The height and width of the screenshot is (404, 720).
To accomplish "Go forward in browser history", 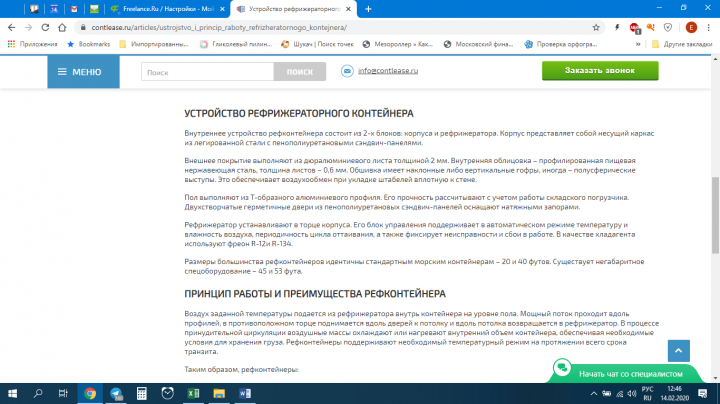I will coord(28,28).
